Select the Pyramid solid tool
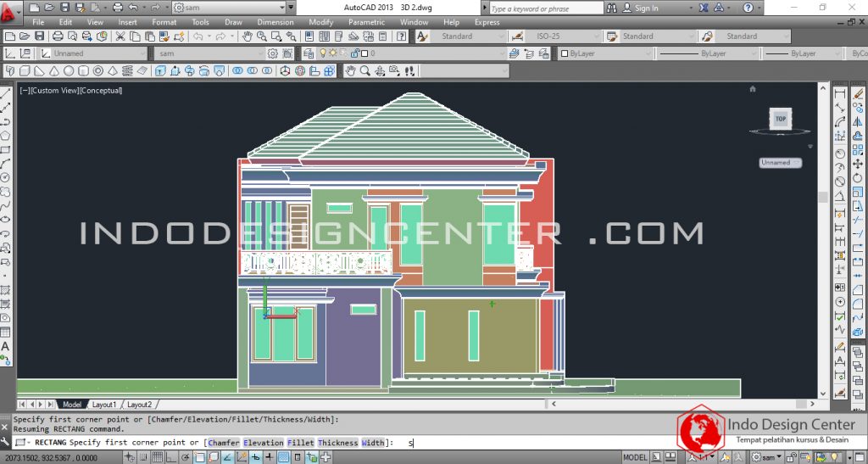This screenshot has height=464, width=868. [x=113, y=71]
